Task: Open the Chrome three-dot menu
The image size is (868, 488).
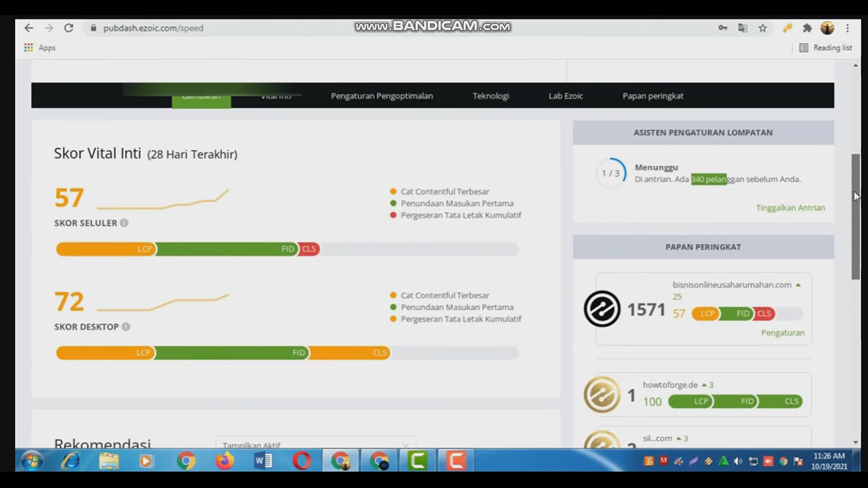Action: (x=848, y=28)
